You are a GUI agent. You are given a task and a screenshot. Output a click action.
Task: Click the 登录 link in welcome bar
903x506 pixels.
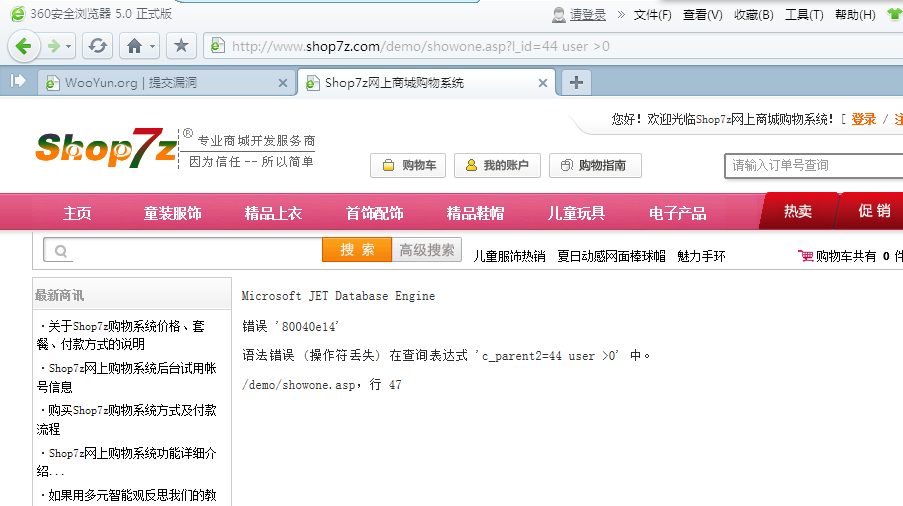click(863, 119)
